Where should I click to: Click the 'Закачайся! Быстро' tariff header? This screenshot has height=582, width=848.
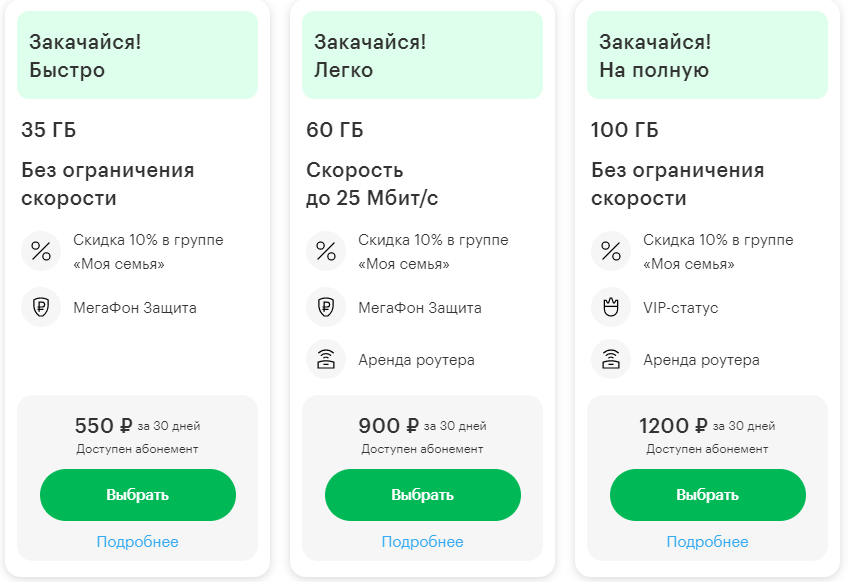[x=137, y=56]
